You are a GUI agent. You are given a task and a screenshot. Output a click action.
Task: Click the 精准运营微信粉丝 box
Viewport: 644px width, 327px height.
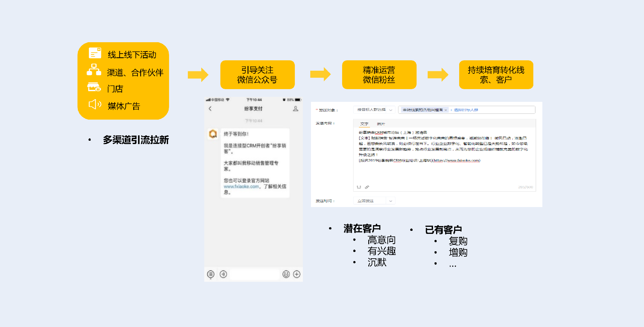click(x=379, y=75)
